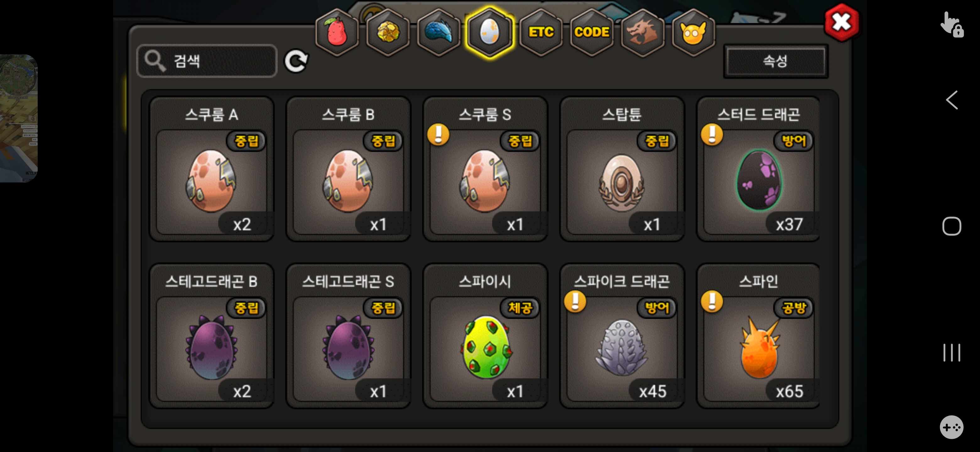Select the 스터드 드래곤 egg x37
The width and height of the screenshot is (980, 452).
(x=758, y=169)
